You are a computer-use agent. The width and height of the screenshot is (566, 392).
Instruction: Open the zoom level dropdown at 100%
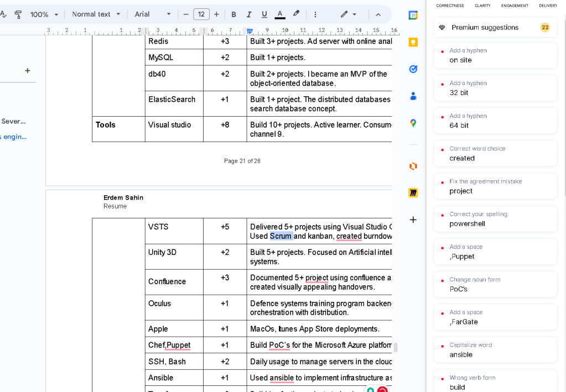44,14
